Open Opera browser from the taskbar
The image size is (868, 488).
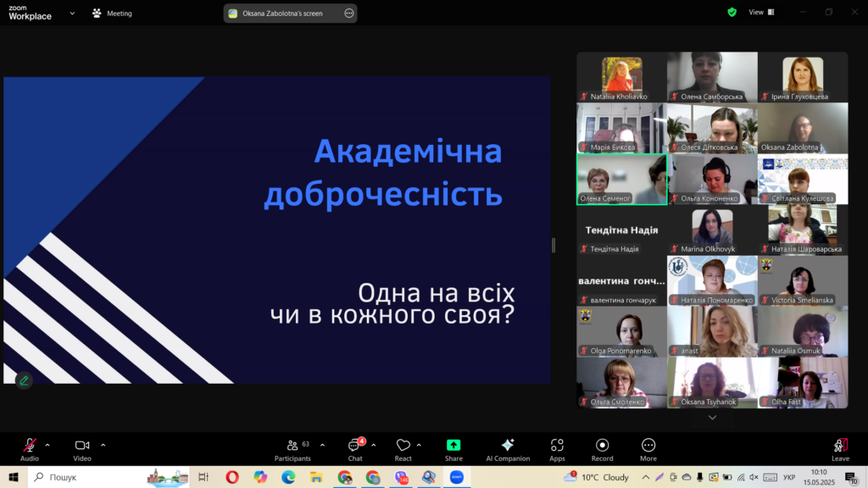(232, 477)
